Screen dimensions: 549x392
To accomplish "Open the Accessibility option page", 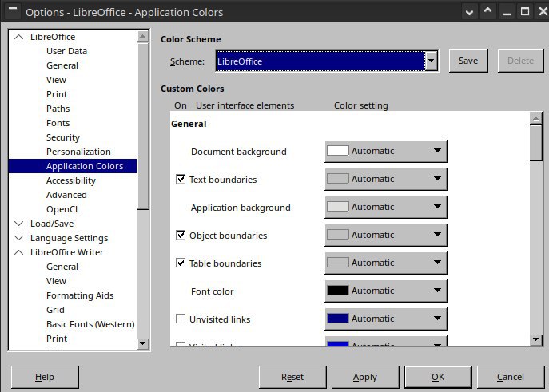I will (71, 180).
